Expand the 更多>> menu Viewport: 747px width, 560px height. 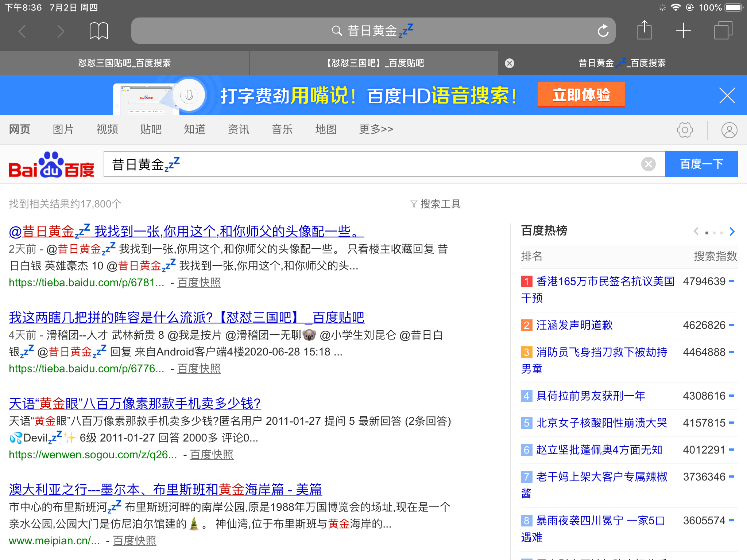(376, 129)
